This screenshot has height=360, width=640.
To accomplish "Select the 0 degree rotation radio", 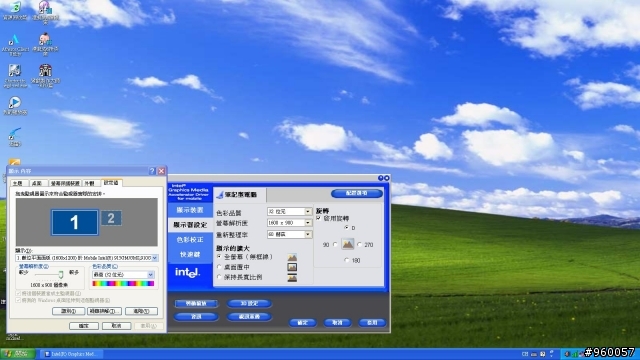I will (347, 227).
